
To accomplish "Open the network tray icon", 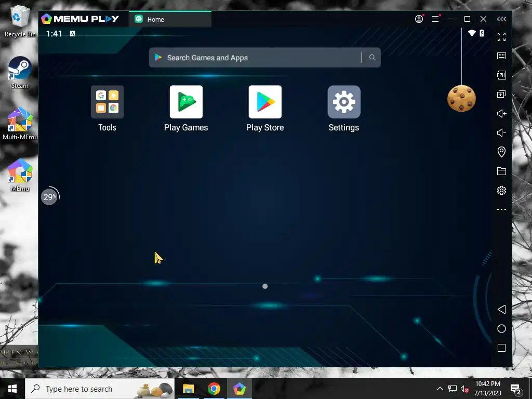I will pos(453,389).
